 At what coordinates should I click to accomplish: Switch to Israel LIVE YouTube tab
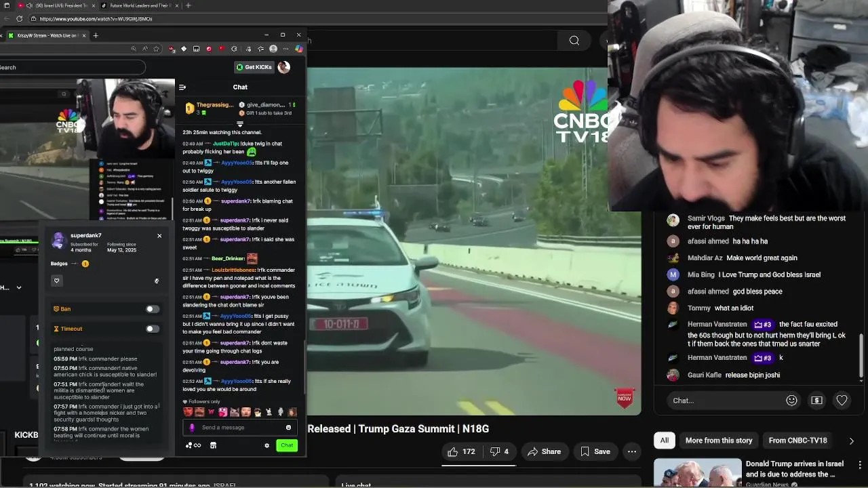pyautogui.click(x=56, y=5)
